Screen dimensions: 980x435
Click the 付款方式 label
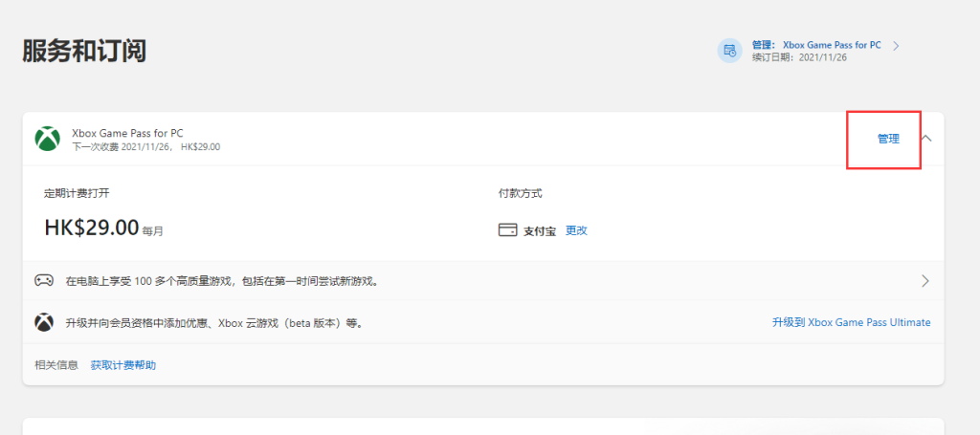[520, 193]
